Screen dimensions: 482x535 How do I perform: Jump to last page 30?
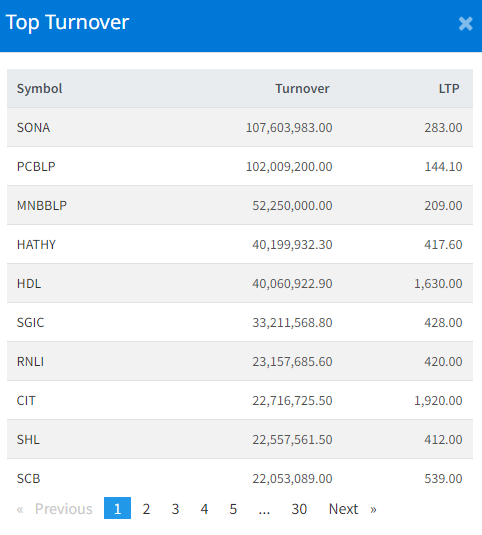click(x=299, y=509)
